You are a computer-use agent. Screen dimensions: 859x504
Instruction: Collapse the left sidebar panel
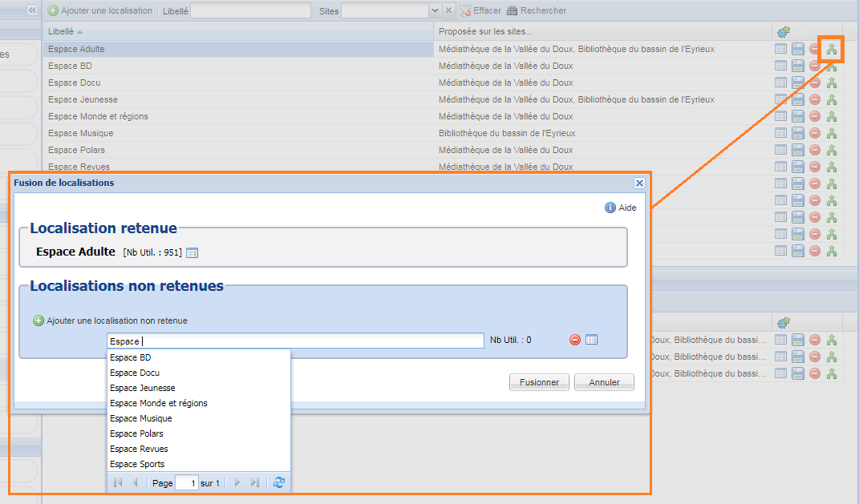coord(32,10)
